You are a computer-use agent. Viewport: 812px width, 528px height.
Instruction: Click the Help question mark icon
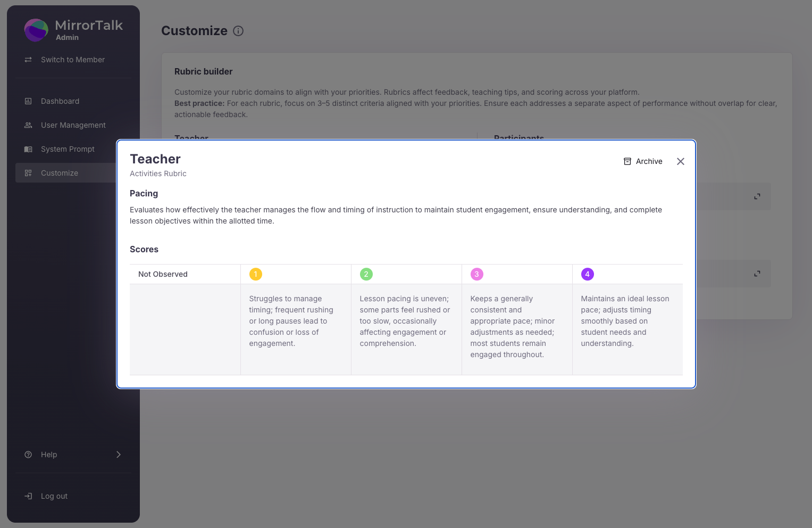(28, 455)
